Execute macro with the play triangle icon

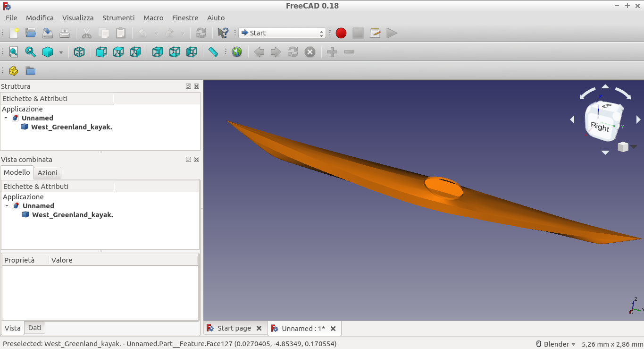pos(392,33)
